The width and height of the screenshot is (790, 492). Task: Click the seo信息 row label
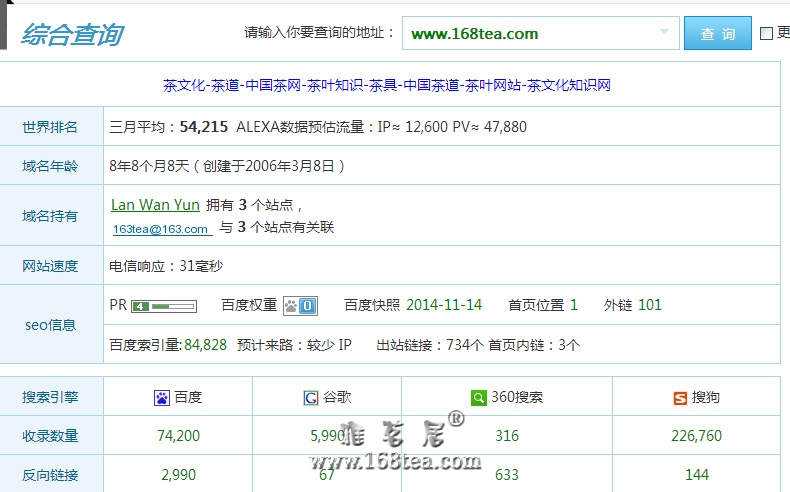pyautogui.click(x=50, y=325)
